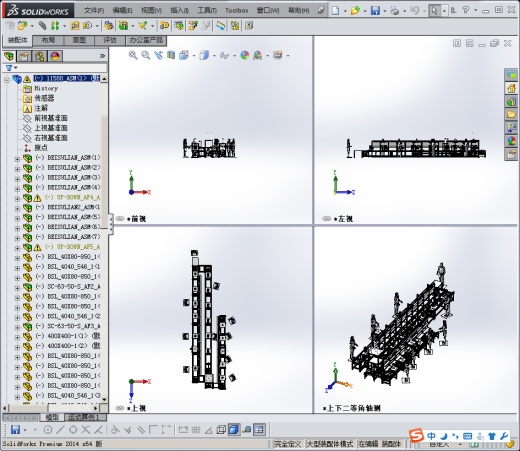Open the ConfigurationManager tab icon
This screenshot has height=451, width=520.
point(40,56)
